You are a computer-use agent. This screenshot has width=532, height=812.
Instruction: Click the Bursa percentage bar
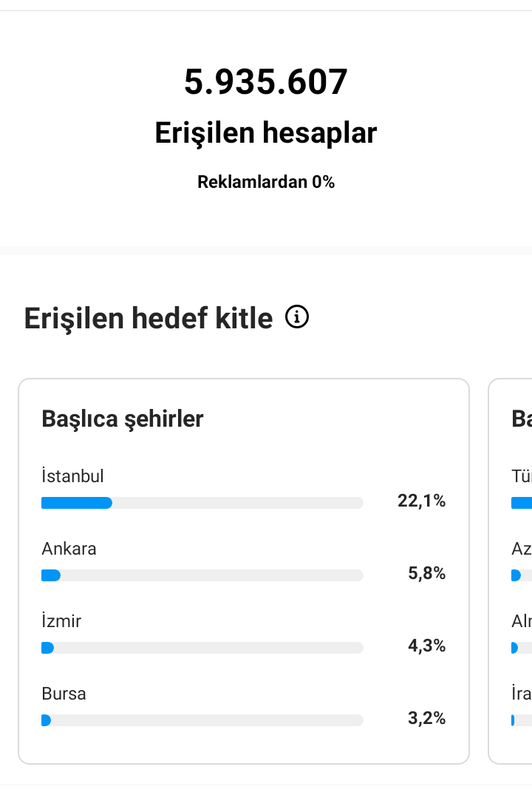202,720
